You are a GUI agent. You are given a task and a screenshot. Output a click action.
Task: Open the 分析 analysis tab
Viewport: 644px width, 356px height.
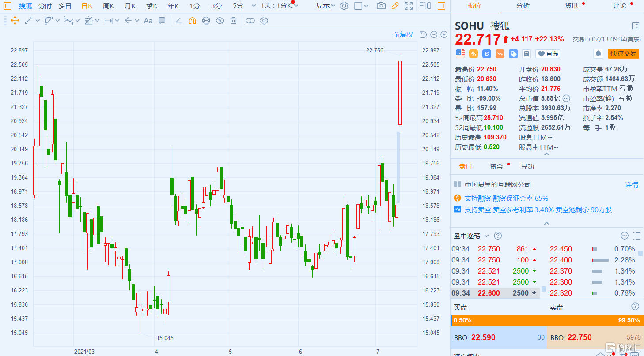coord(523,6)
